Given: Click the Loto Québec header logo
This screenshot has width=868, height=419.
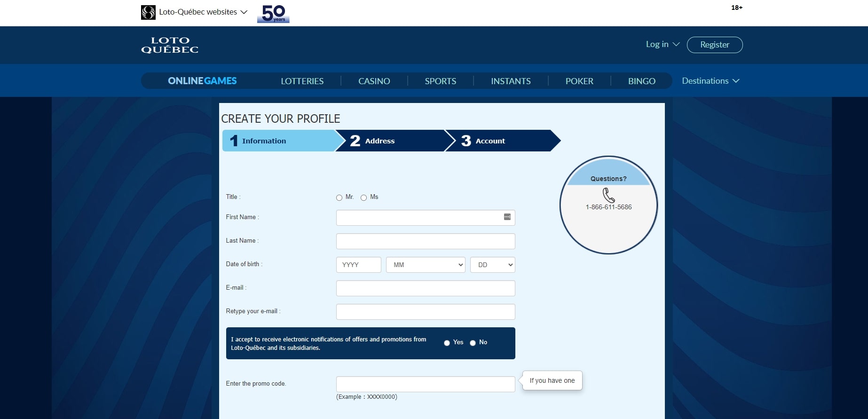Looking at the screenshot, I should tap(170, 45).
